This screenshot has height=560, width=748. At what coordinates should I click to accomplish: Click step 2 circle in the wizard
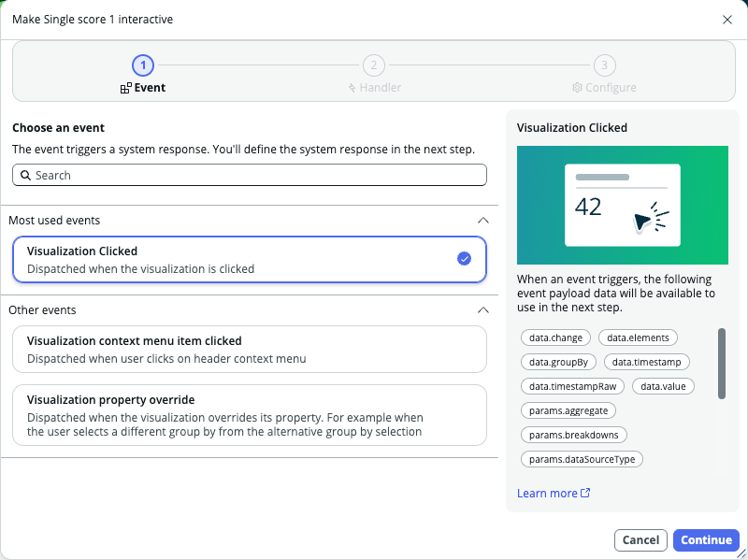pos(373,65)
